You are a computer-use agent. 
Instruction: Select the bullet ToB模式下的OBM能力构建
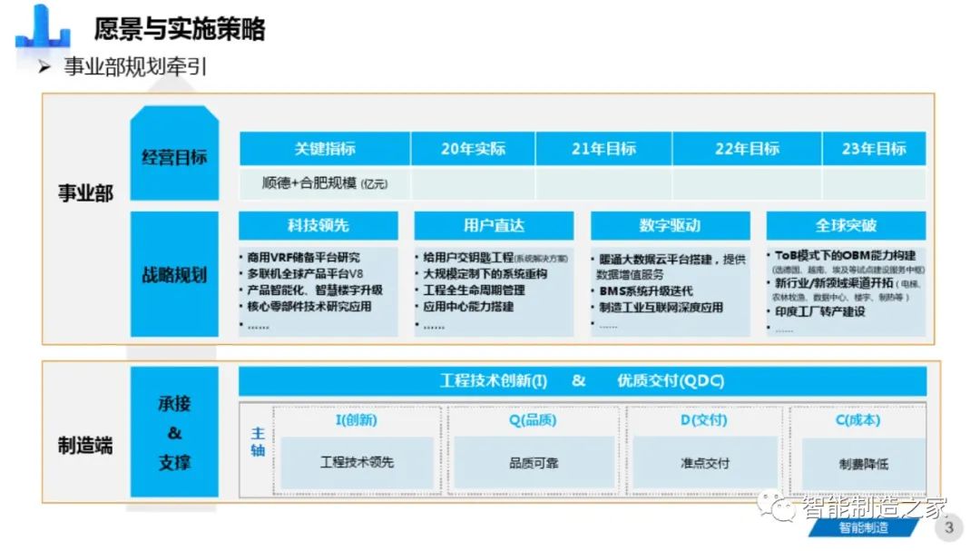(845, 255)
